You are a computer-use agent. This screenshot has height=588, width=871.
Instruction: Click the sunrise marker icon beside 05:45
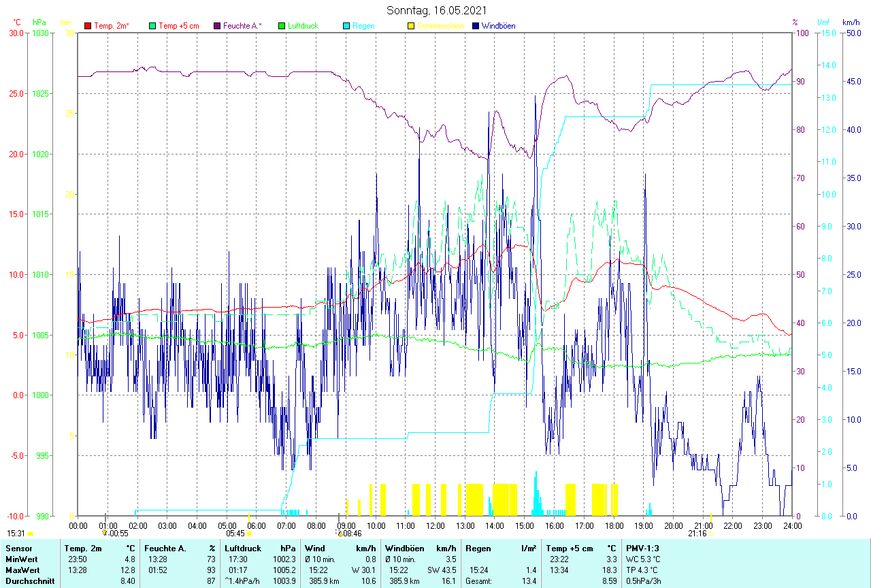click(x=249, y=534)
